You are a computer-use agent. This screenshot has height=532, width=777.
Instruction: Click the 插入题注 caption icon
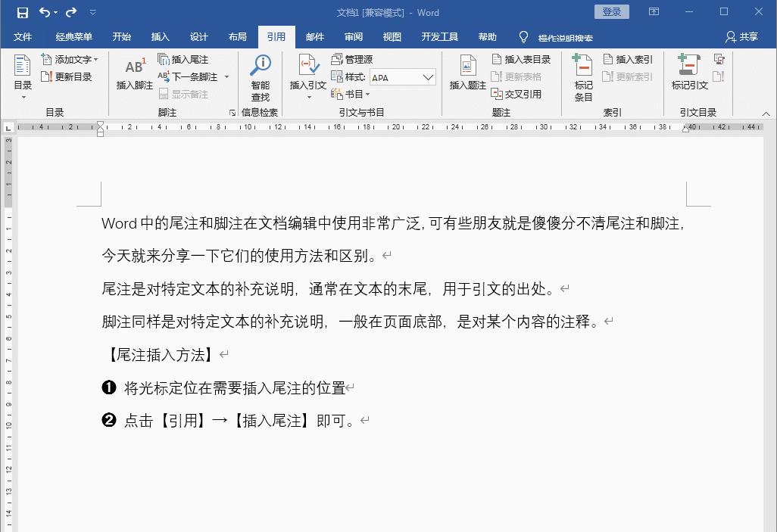click(x=467, y=73)
